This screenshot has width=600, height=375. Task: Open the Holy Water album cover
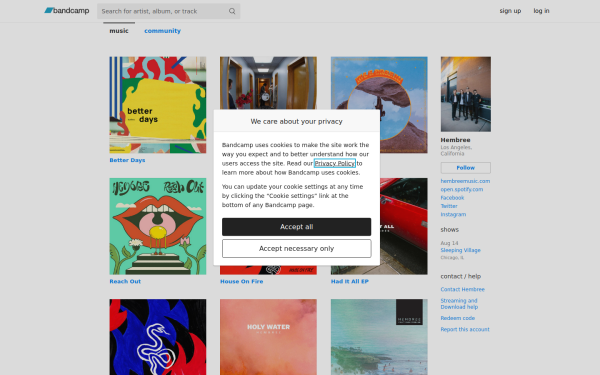point(268,337)
